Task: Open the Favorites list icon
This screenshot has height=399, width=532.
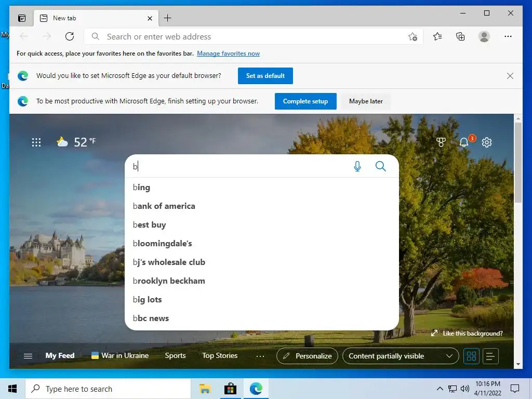Action: tap(437, 36)
